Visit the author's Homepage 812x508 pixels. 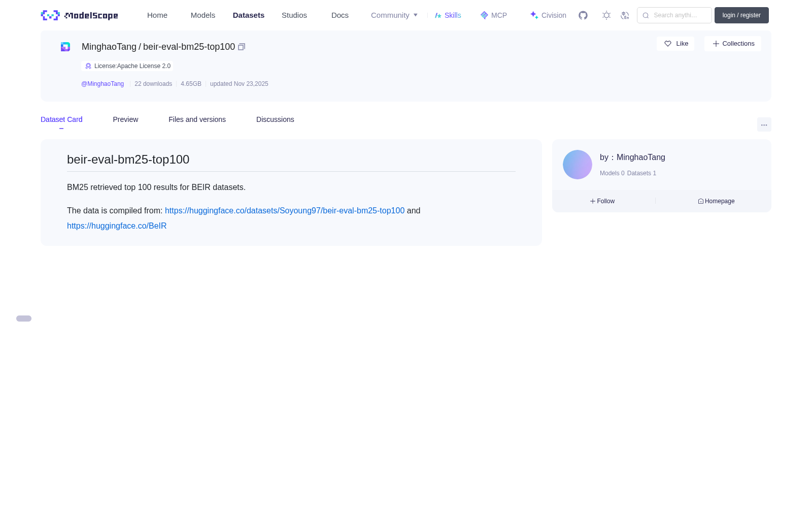[716, 201]
